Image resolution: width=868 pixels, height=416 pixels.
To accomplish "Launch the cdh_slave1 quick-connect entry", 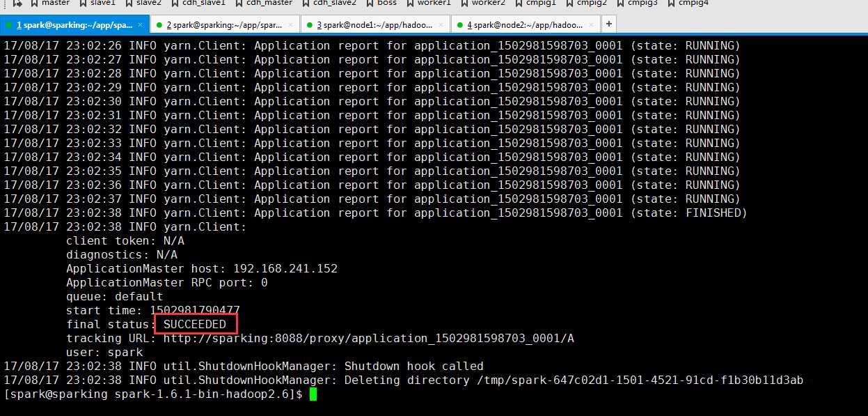I will (x=198, y=3).
